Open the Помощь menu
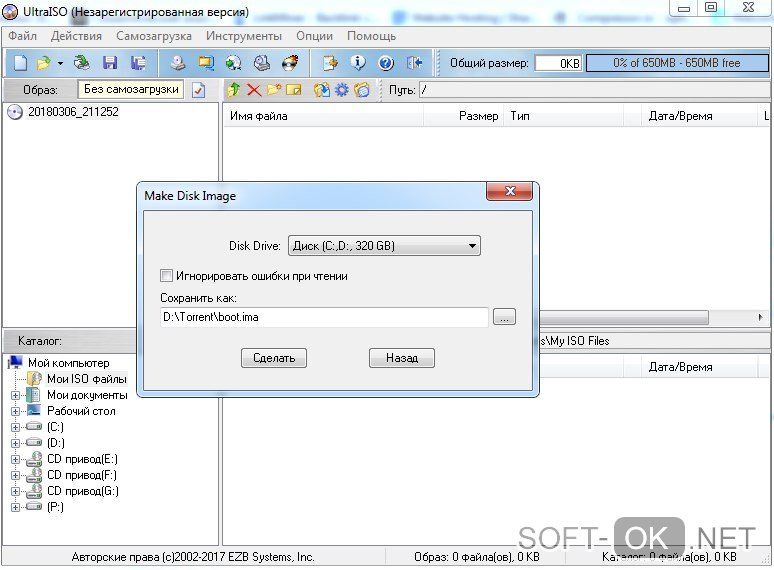This screenshot has width=774, height=570. 371,36
